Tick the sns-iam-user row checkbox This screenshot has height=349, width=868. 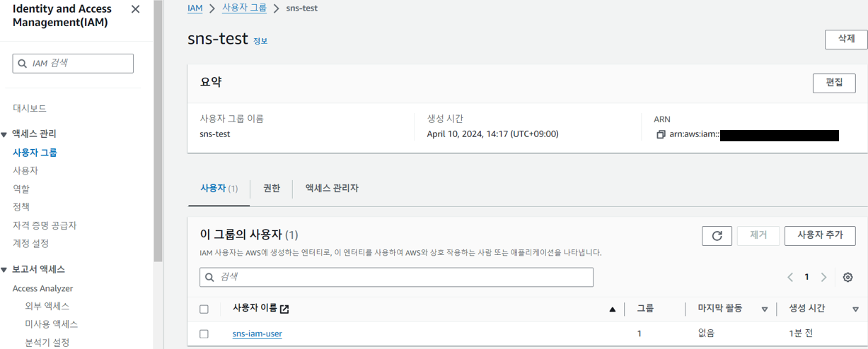tap(204, 334)
